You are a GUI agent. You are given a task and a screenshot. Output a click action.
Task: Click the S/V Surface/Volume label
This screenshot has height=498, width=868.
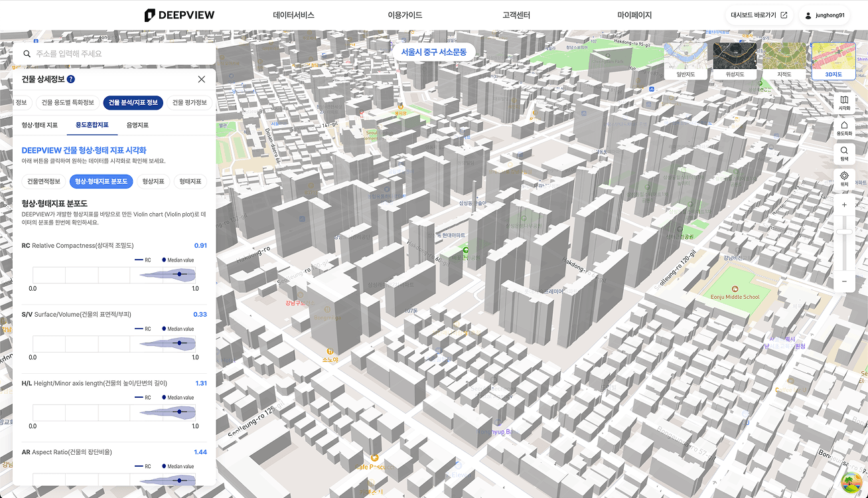tap(76, 315)
